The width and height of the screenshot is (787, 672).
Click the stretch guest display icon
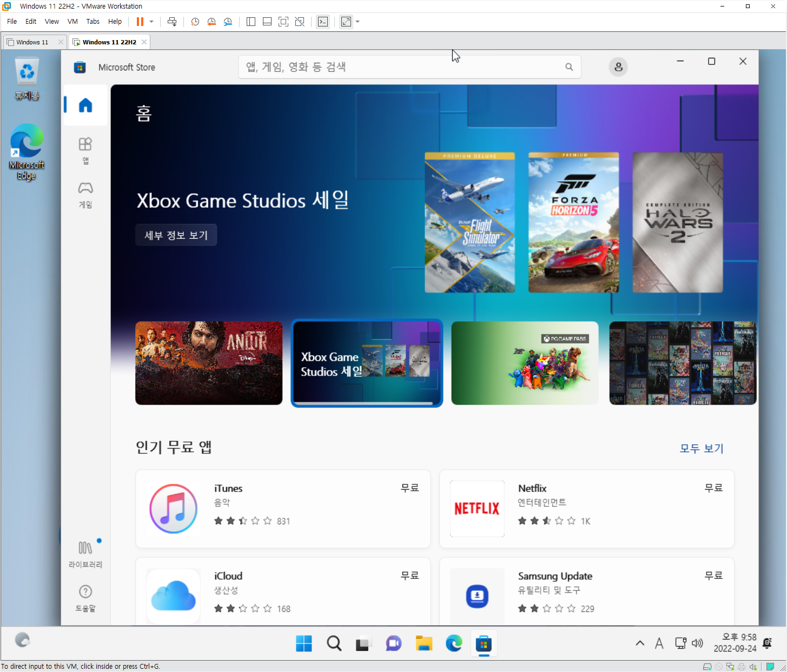(346, 22)
